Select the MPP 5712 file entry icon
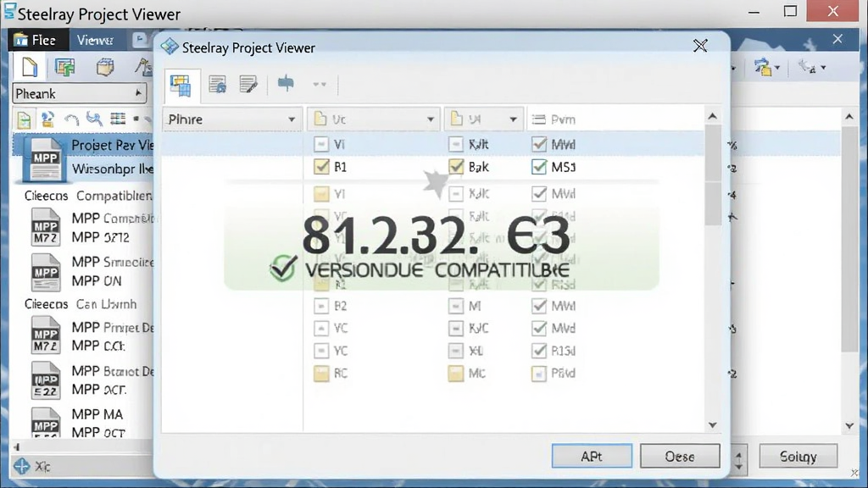The image size is (868, 488). click(46, 227)
